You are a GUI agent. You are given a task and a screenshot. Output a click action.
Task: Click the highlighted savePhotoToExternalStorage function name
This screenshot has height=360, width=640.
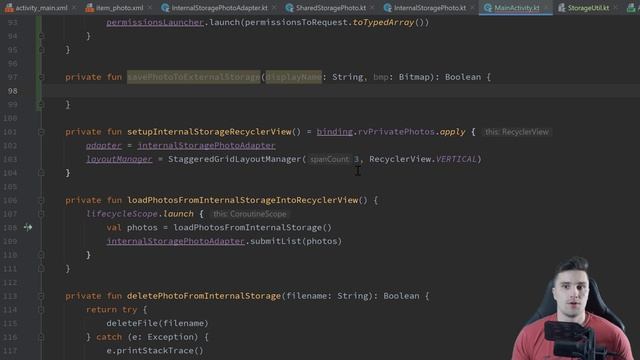coord(193,77)
